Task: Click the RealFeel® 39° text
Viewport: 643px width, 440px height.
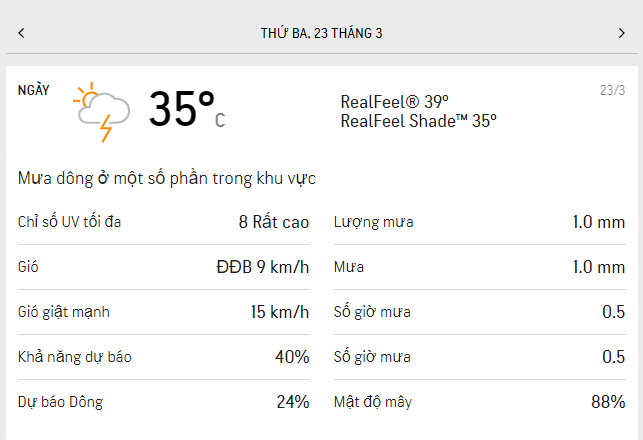Action: pyautogui.click(x=394, y=101)
